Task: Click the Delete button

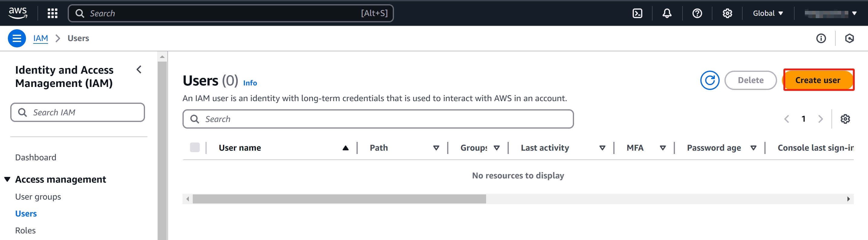Action: [750, 80]
